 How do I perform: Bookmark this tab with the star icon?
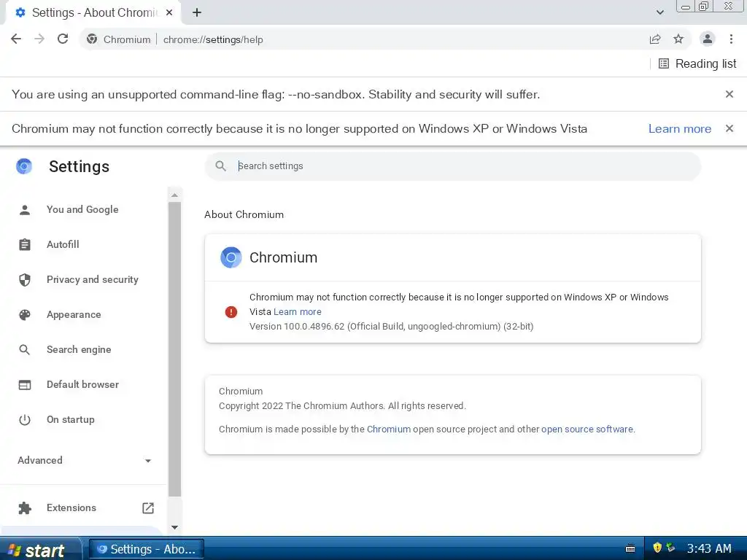point(678,39)
